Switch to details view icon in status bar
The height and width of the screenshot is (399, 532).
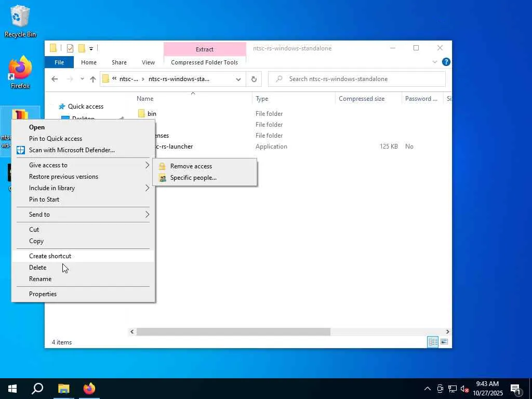tap(433, 342)
